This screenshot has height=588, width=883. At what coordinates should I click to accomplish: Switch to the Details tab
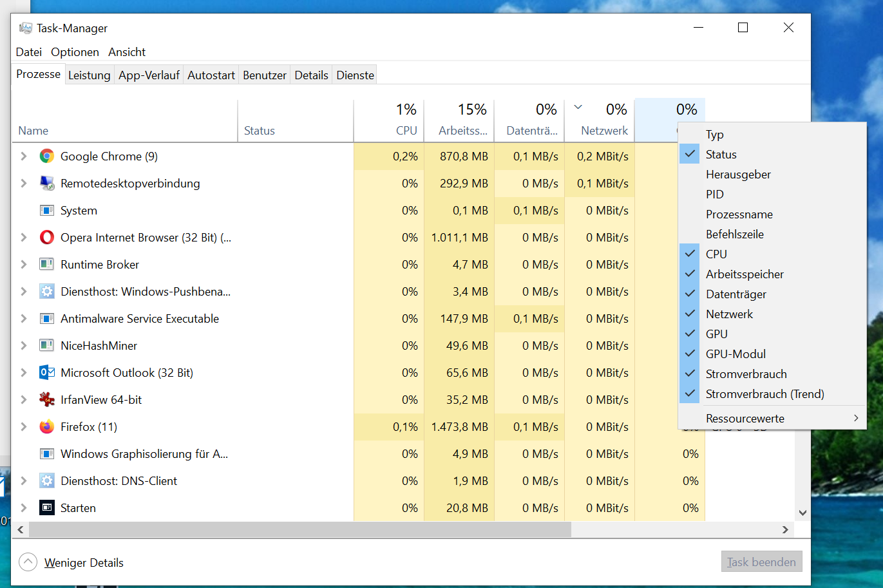click(312, 75)
